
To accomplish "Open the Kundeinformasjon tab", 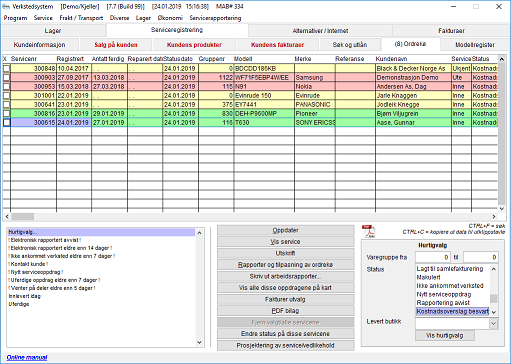I will (x=39, y=45).
